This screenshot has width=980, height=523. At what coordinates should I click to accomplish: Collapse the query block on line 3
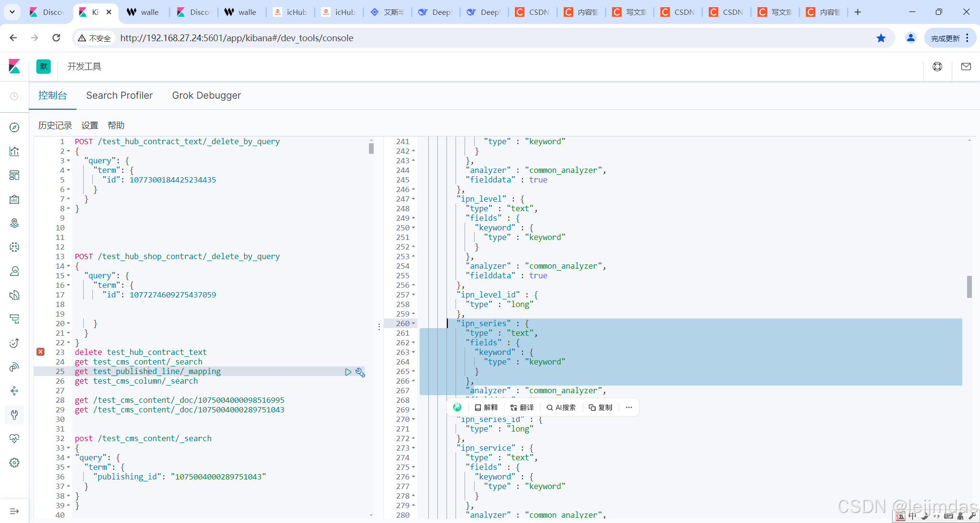[x=68, y=161]
